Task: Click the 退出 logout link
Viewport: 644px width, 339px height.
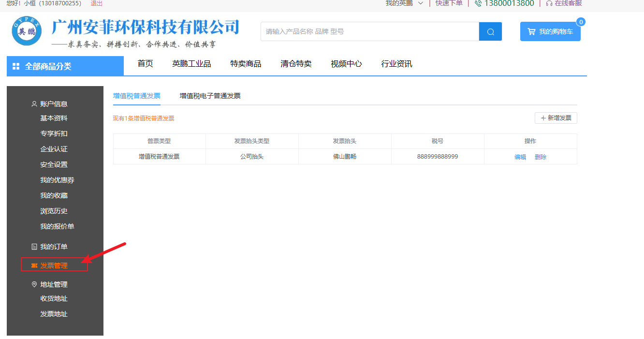Action: coord(97,3)
